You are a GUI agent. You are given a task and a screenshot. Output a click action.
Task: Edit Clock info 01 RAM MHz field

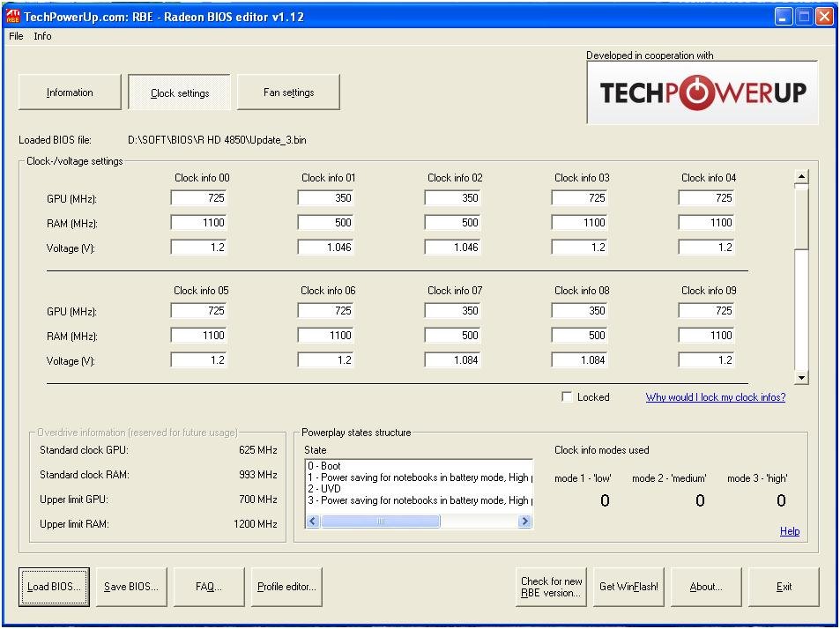[x=326, y=223]
